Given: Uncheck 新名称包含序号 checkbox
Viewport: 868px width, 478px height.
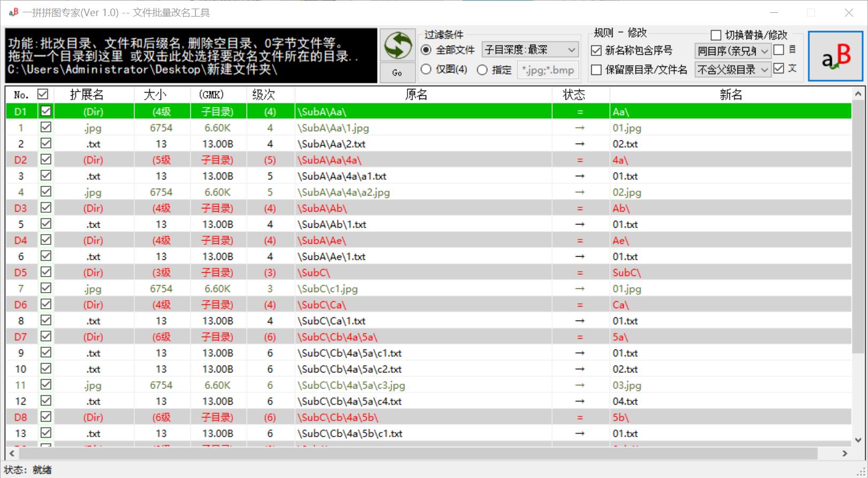Looking at the screenshot, I should tap(596, 50).
